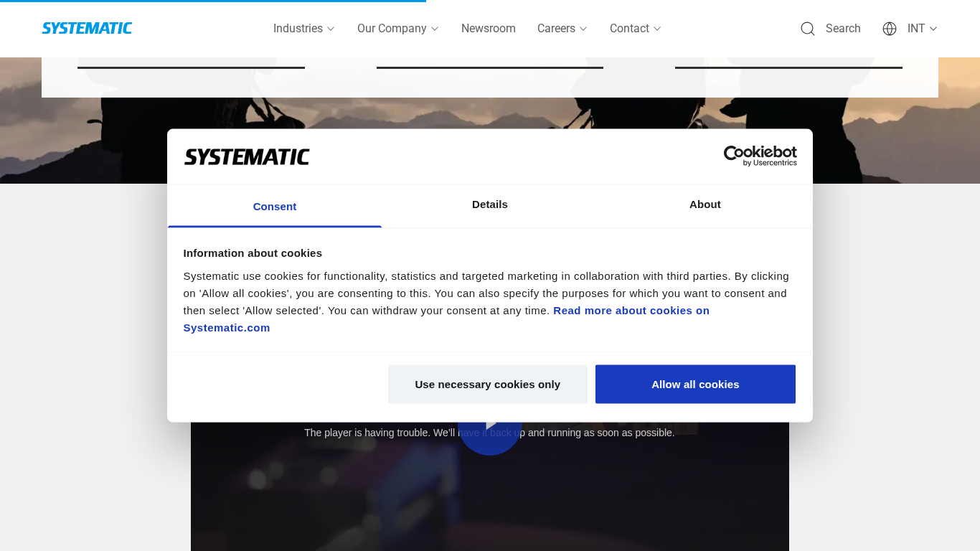Click Use necessary cookies only
The width and height of the screenshot is (980, 551).
tap(488, 385)
